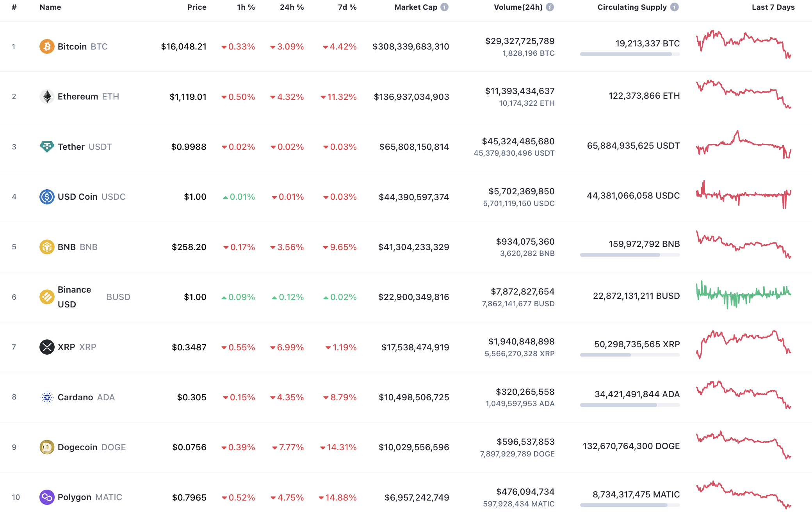812x515 pixels.
Task: Open the Circulating Supply info tooltip
Action: 674,7
